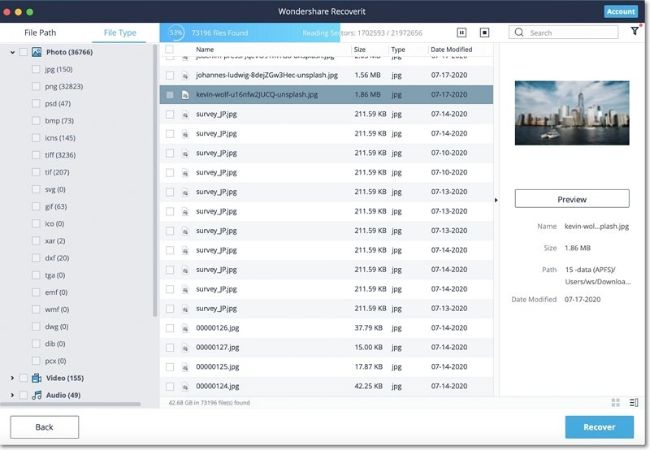Expand the Audio (49) category
Screen dimensions: 650x450
coord(12,395)
